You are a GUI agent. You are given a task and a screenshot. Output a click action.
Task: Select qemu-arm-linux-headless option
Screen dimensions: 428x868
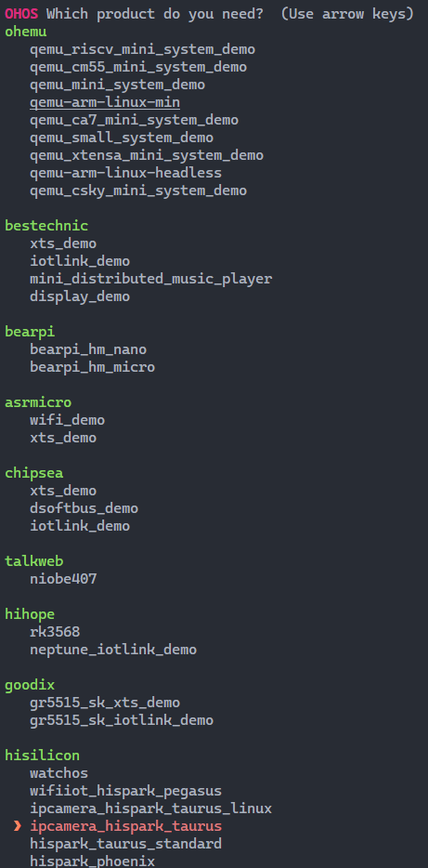pyautogui.click(x=126, y=173)
